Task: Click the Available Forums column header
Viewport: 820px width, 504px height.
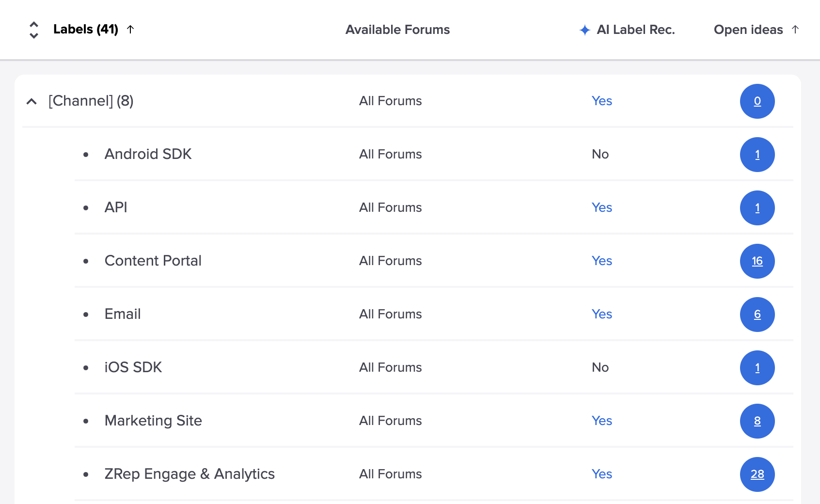Action: [x=397, y=30]
